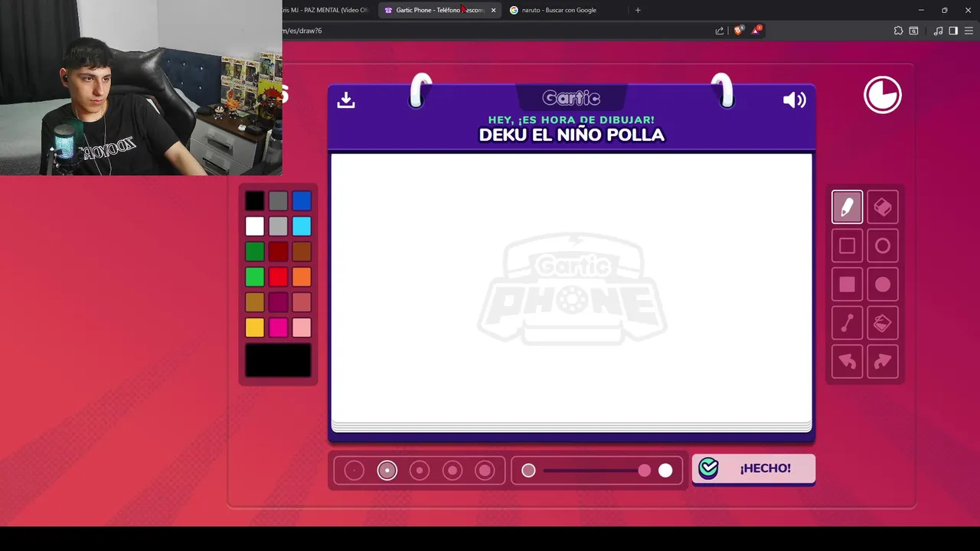
Task: Pick the white color swatch
Action: (x=255, y=227)
